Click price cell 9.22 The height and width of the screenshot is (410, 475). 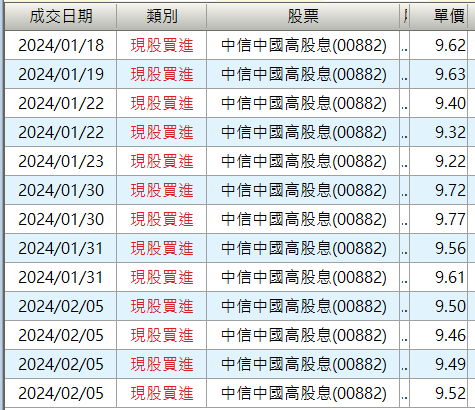point(439,161)
